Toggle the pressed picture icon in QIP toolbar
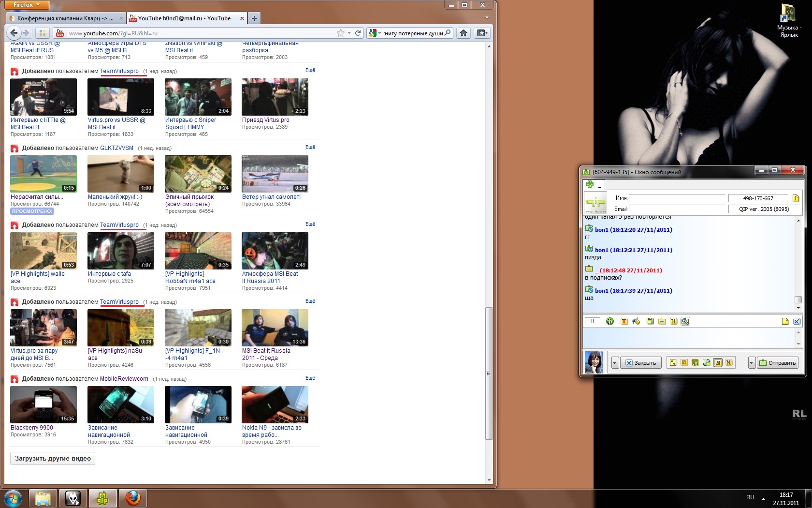812x508 pixels. pos(685,321)
